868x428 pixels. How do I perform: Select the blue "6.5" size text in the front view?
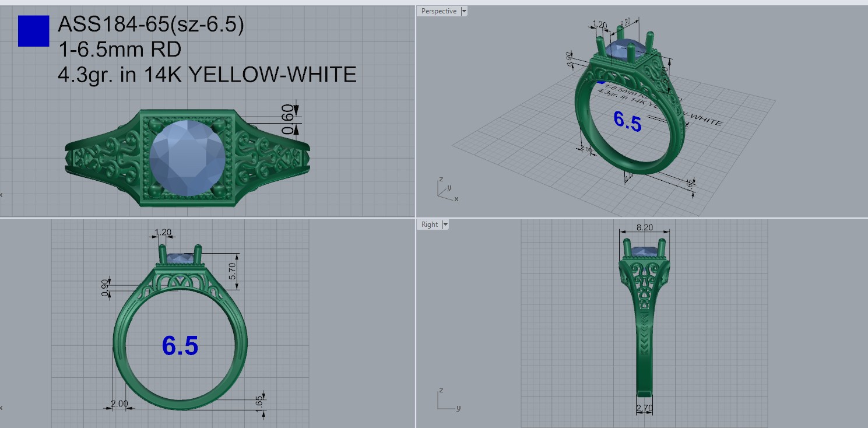point(180,346)
